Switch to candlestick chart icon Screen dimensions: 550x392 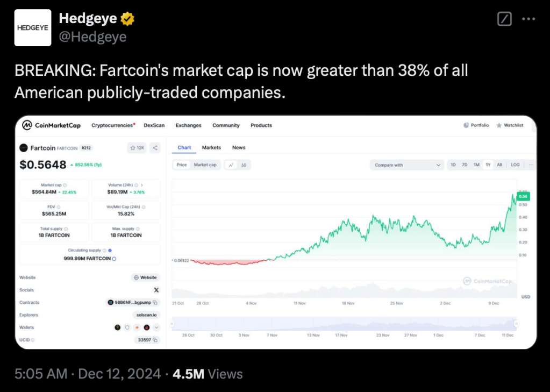pos(244,165)
